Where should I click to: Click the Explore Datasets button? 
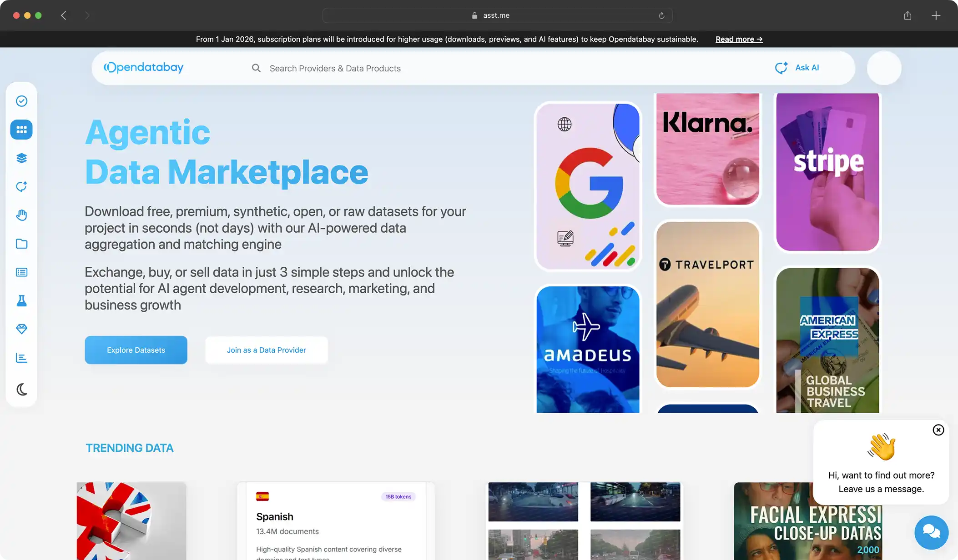click(x=136, y=350)
